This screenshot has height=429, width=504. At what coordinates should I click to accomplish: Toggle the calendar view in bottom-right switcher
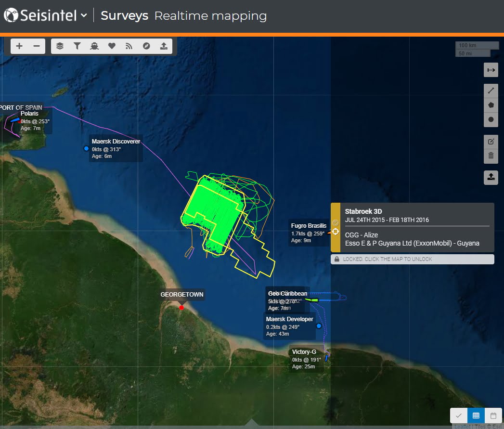click(x=493, y=415)
